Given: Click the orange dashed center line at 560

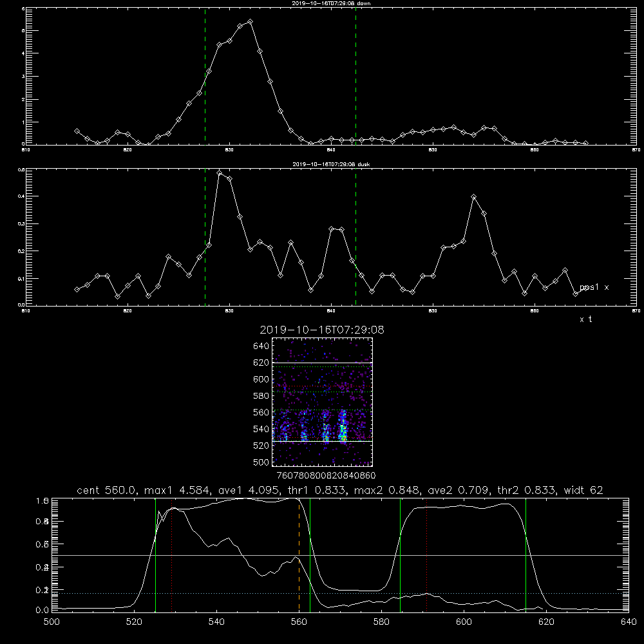Looking at the screenshot, I should (x=299, y=554).
